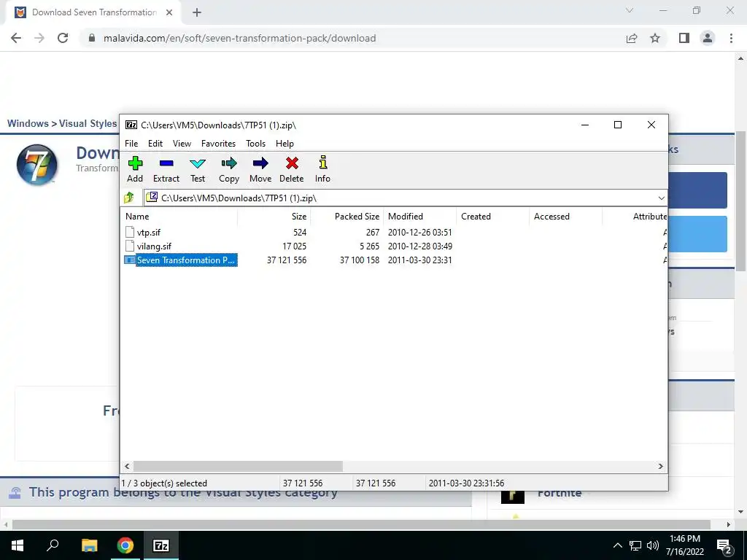Sort by Size column header
747x560 pixels.
click(274, 216)
